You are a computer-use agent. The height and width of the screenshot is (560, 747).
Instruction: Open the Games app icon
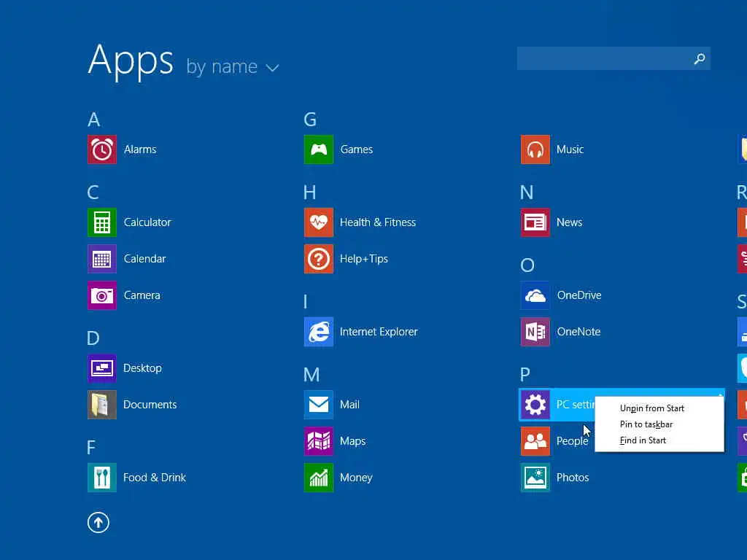[319, 149]
